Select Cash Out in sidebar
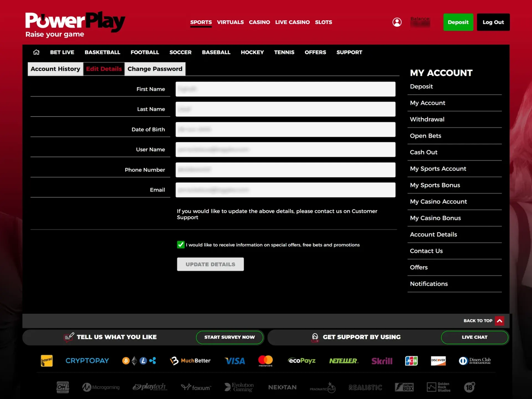 424,152
